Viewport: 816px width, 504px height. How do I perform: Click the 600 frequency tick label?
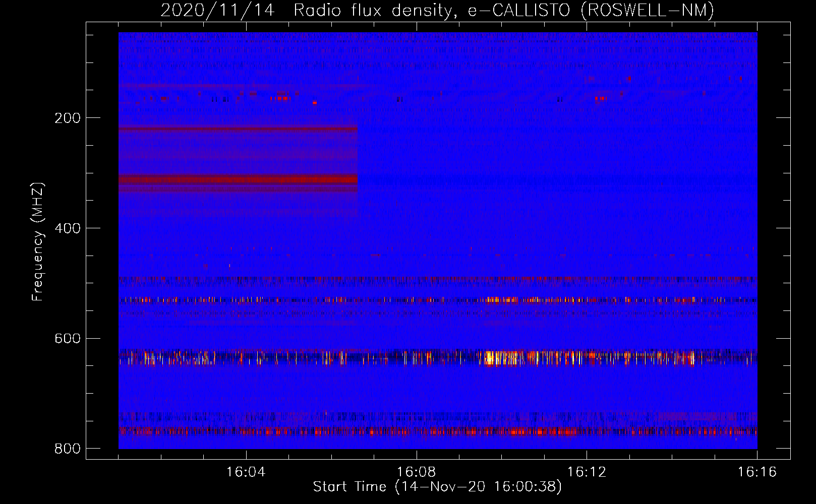[x=68, y=338]
